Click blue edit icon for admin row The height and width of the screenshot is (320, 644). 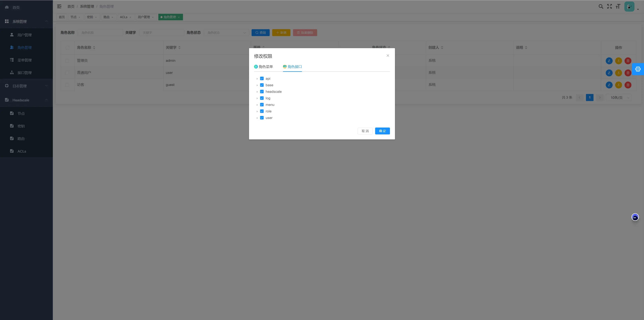point(609,61)
